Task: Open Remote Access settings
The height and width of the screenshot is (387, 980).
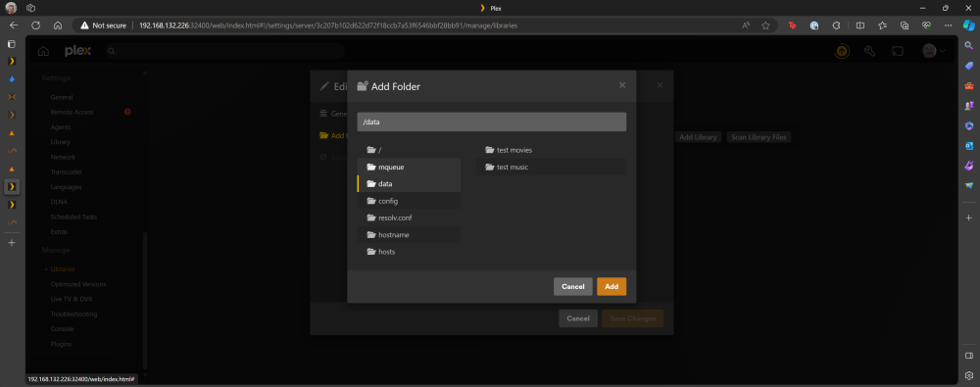Action: (x=72, y=112)
